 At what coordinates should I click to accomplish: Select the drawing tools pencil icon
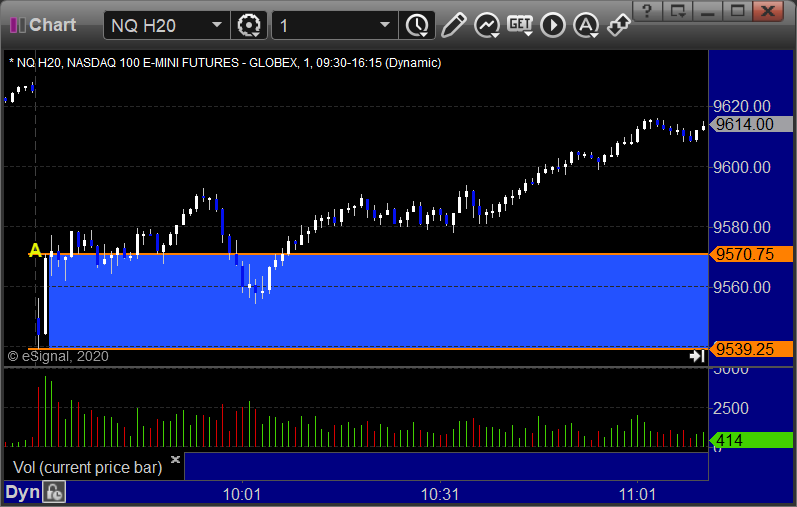454,25
